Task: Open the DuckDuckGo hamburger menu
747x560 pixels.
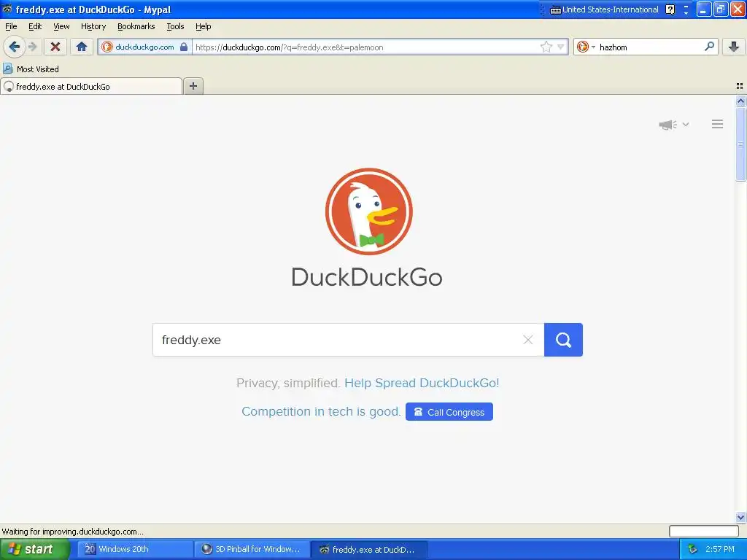Action: (718, 124)
